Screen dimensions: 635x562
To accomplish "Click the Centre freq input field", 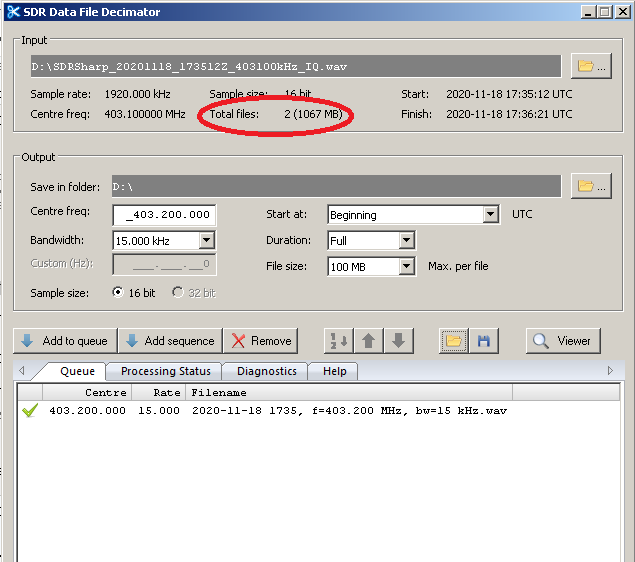I will 165,215.
